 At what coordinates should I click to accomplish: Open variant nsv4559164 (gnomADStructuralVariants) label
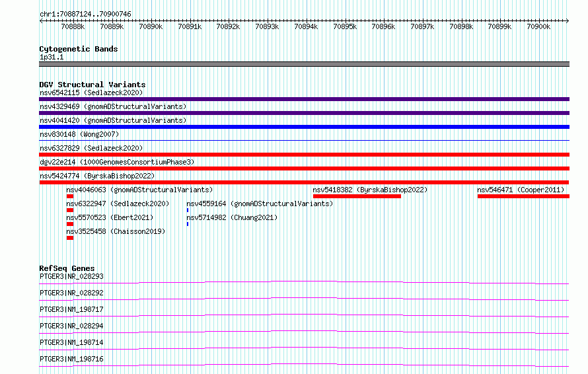click(x=260, y=204)
